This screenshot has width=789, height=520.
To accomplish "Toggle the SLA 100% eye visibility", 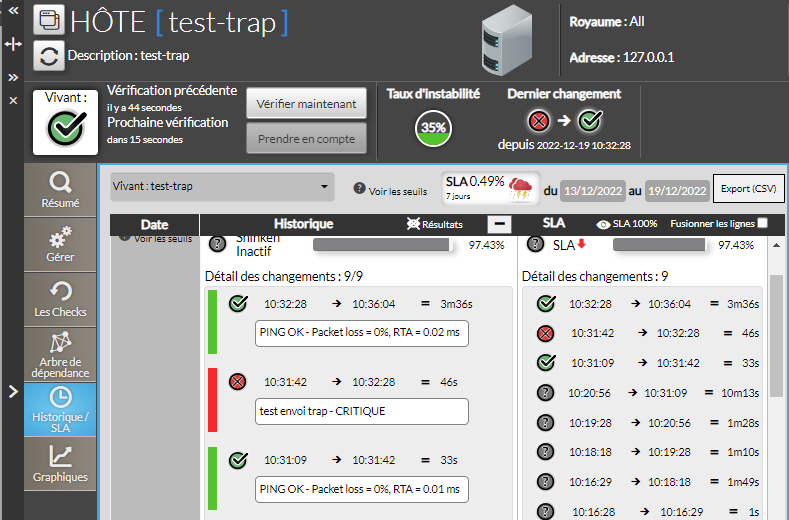I will click(x=604, y=225).
